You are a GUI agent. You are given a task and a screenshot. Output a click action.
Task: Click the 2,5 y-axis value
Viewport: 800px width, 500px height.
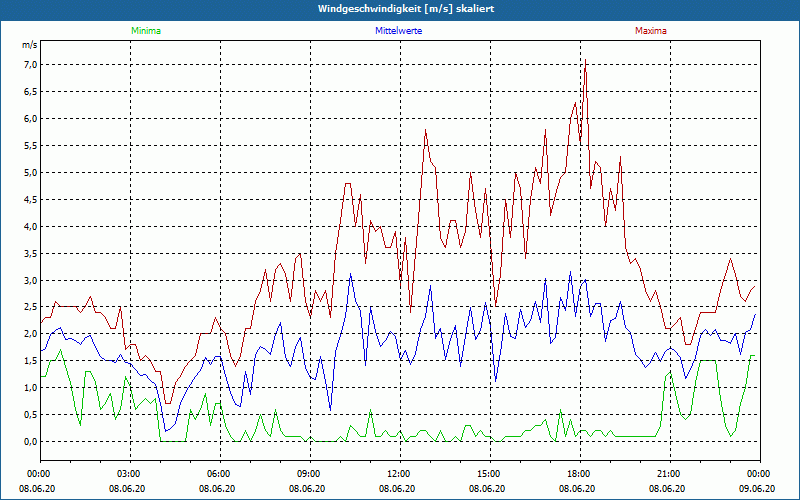click(x=31, y=307)
